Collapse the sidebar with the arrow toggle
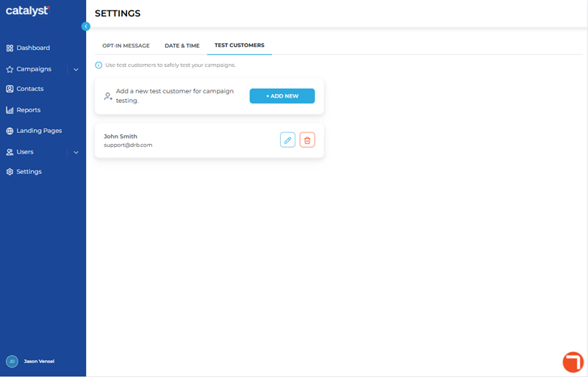588x377 pixels. coord(86,26)
